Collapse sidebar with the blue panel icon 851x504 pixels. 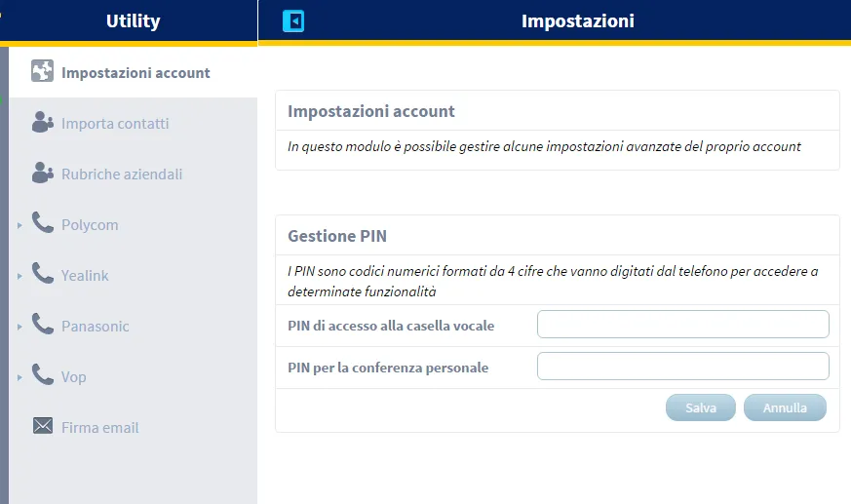tap(292, 20)
